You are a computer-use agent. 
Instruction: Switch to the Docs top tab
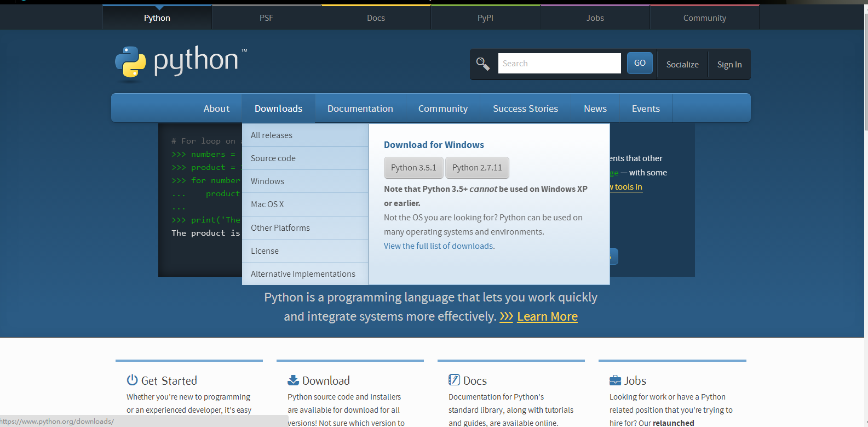[376, 18]
